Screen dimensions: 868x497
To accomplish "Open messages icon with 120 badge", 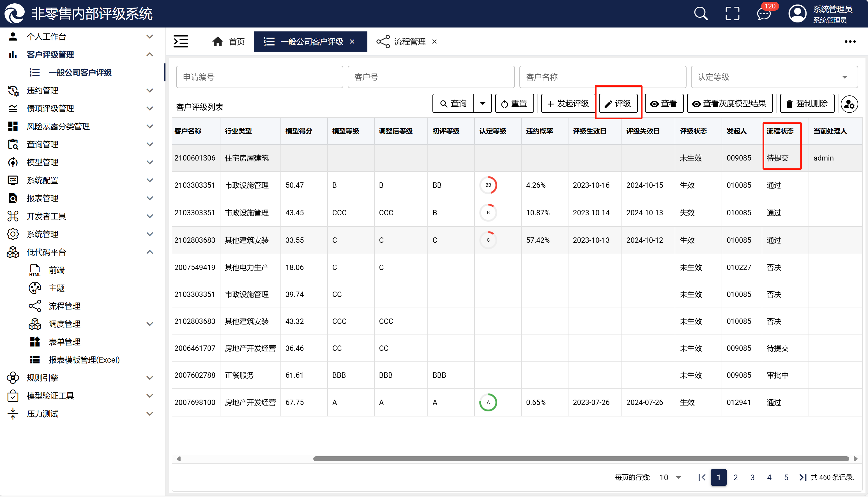I will pyautogui.click(x=764, y=14).
